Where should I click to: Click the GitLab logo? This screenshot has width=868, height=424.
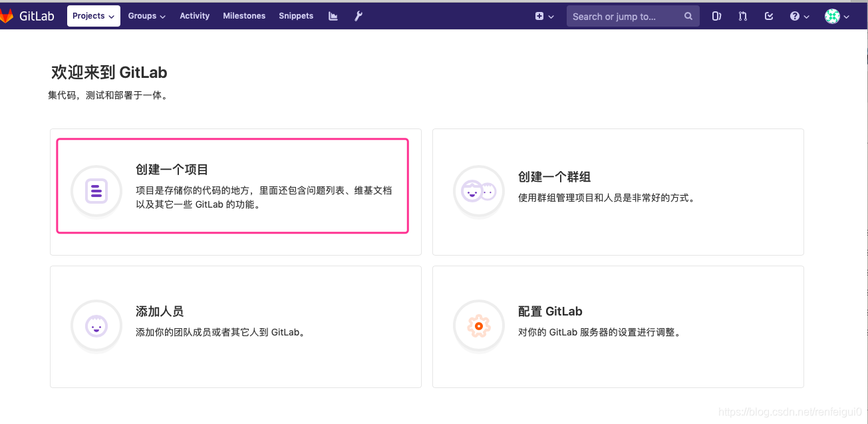(27, 15)
